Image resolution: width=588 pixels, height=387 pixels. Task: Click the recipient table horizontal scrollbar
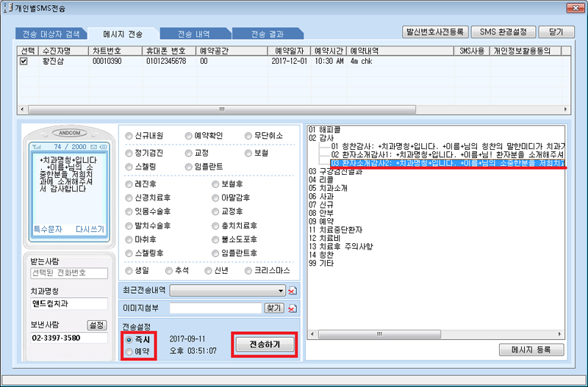(x=220, y=109)
